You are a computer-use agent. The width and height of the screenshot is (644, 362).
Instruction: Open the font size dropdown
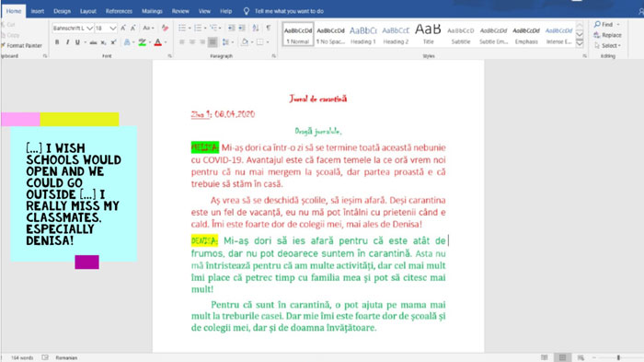click(x=112, y=28)
